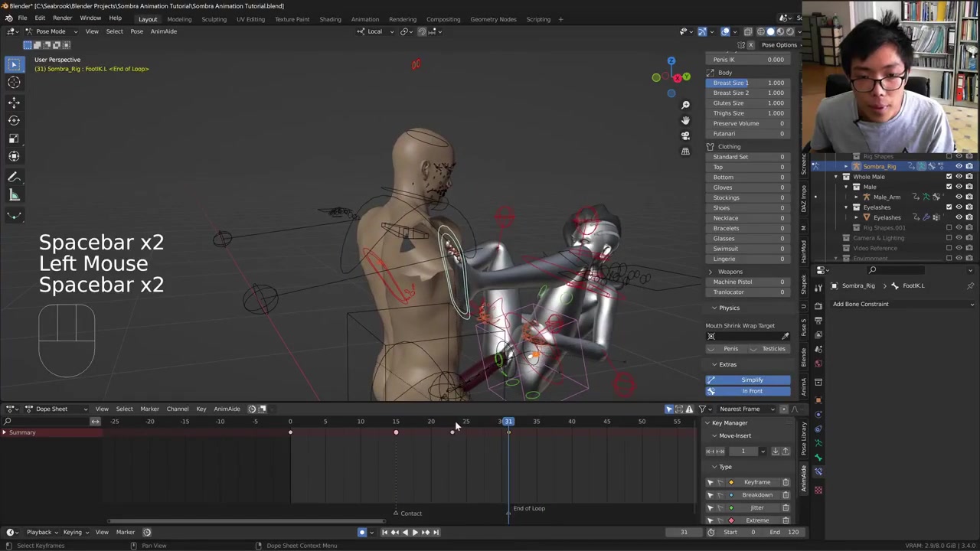Viewport: 980px width, 551px height.
Task: Hide Sombra_Rig using its eye icon
Action: tap(959, 166)
